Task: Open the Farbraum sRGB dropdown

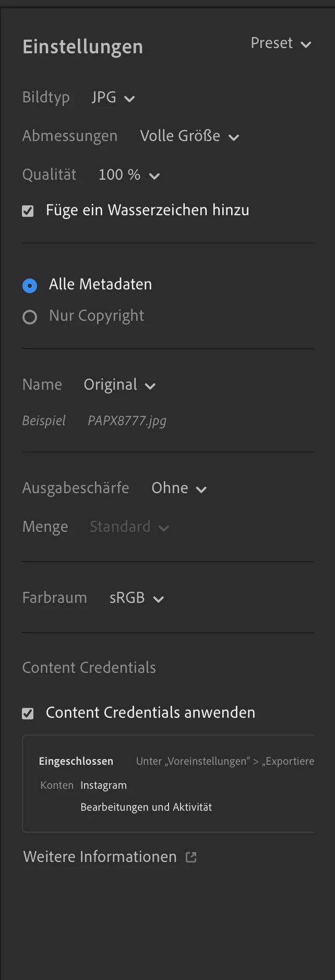Action: point(137,598)
